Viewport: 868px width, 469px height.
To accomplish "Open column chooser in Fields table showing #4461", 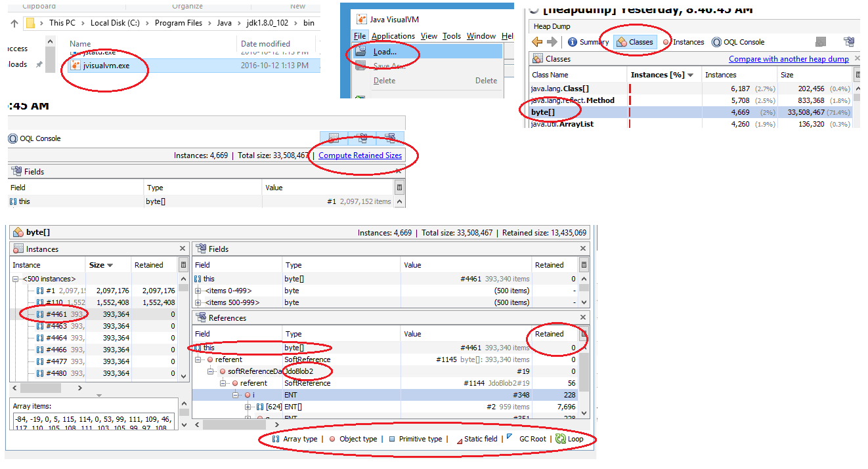I will 584,265.
